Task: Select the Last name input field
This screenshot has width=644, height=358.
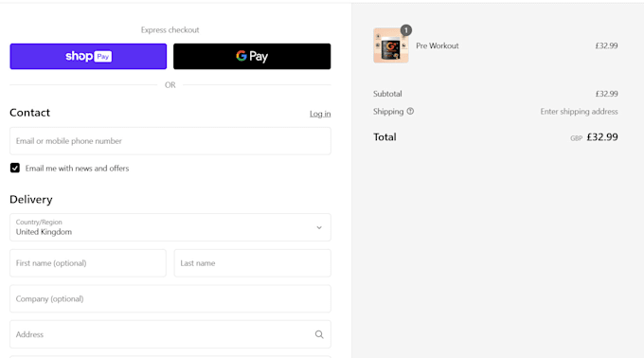Action: pos(252,262)
